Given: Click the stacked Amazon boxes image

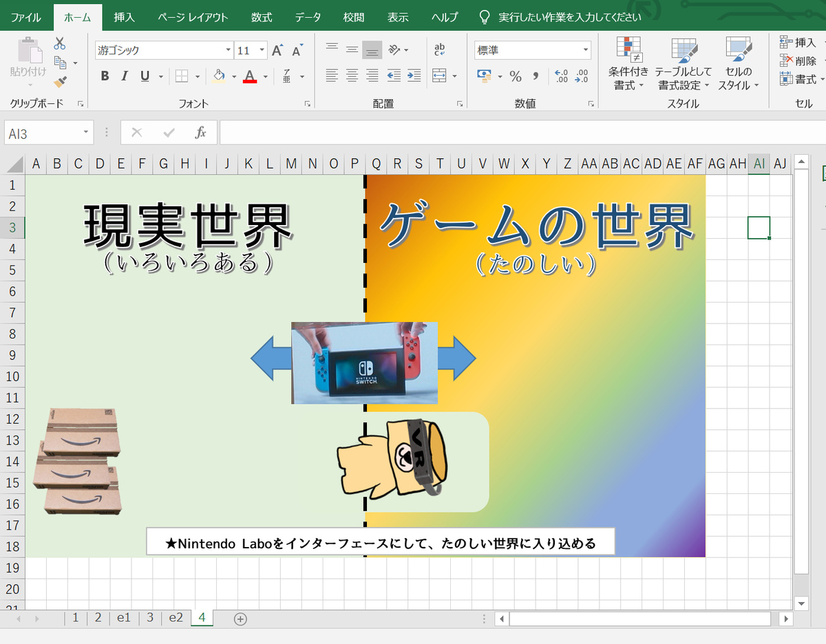Looking at the screenshot, I should click(x=78, y=461).
